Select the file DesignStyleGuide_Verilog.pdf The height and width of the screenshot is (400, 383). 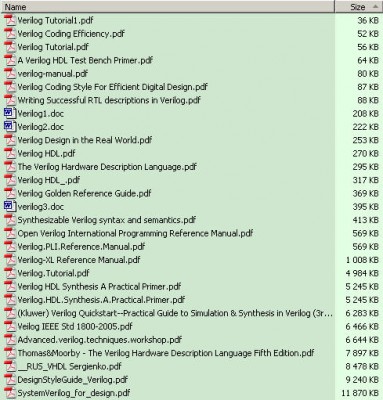[73, 380]
